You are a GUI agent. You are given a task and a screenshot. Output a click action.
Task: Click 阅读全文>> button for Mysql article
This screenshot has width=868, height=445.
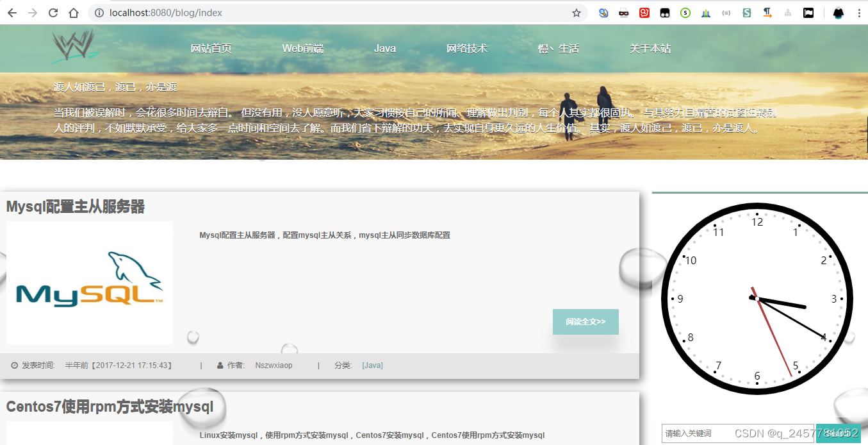tap(585, 322)
